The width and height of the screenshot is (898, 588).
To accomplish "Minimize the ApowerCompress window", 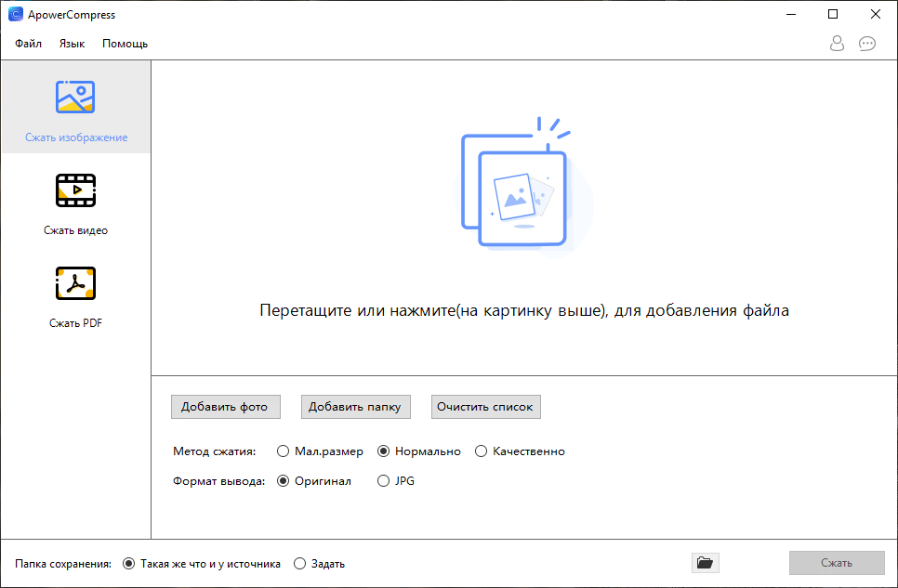I will (791, 14).
